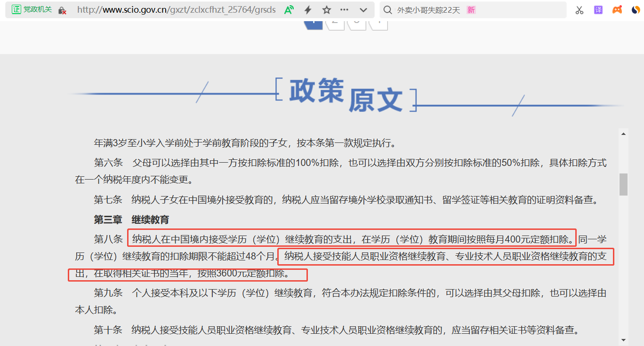Open the toolbar more options (...) menu
The height and width of the screenshot is (346, 644).
[x=344, y=9]
